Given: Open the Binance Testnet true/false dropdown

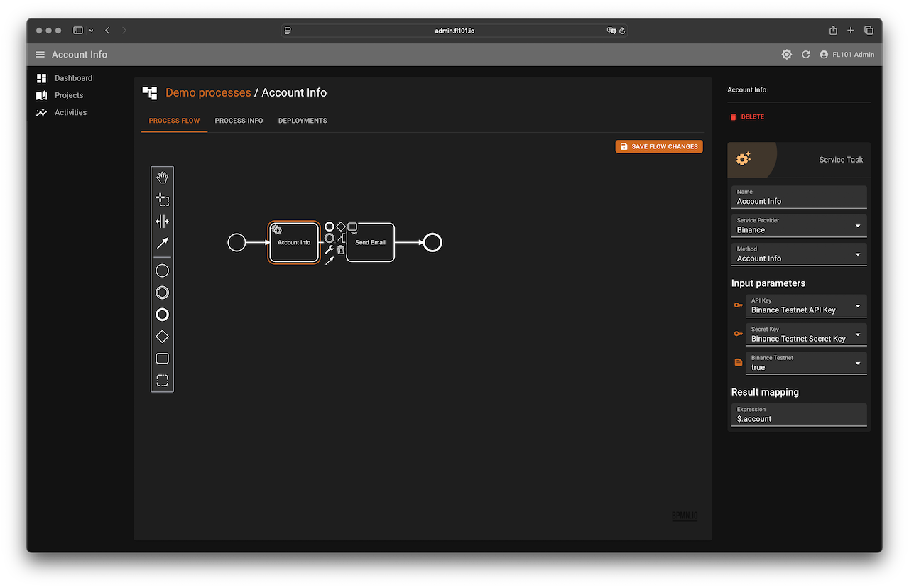Looking at the screenshot, I should pyautogui.click(x=805, y=363).
